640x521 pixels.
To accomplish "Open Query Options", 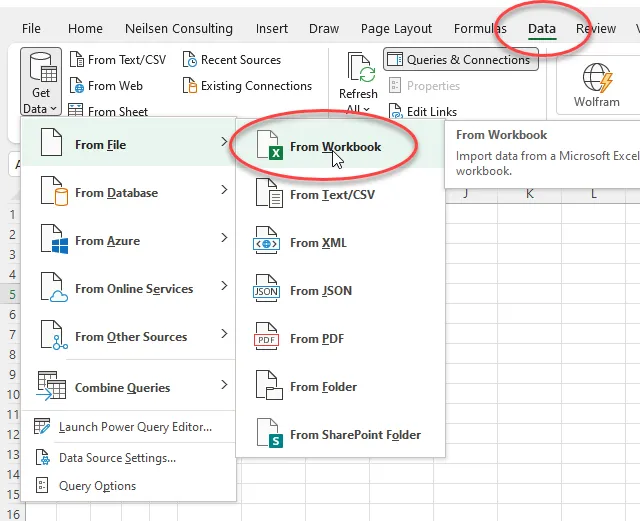I will point(129,485).
